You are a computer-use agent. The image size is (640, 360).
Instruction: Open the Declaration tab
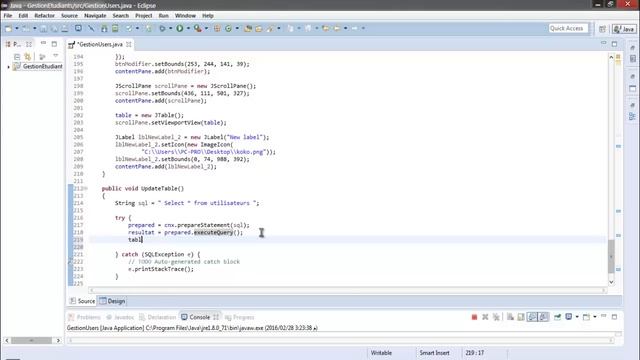pos(158,317)
